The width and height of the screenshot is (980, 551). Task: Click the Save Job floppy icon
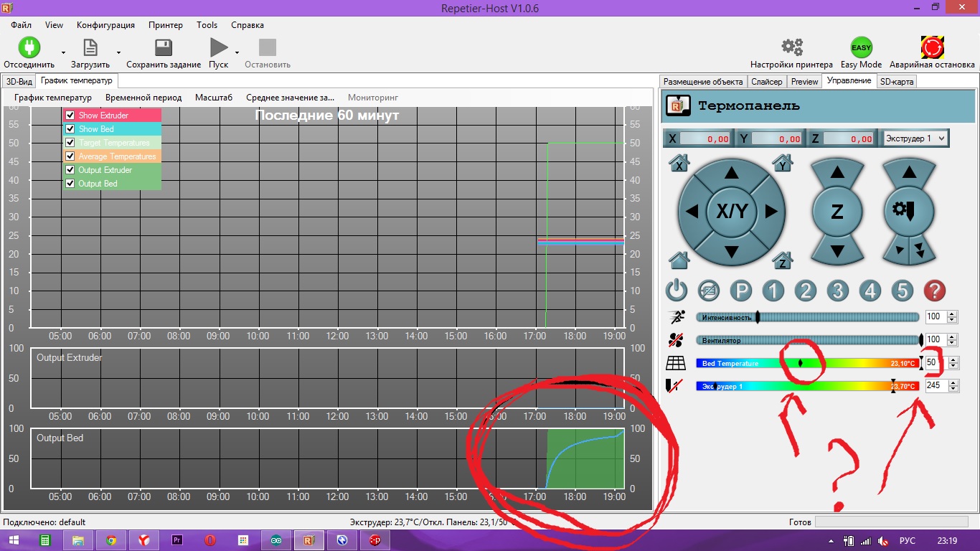point(164,47)
